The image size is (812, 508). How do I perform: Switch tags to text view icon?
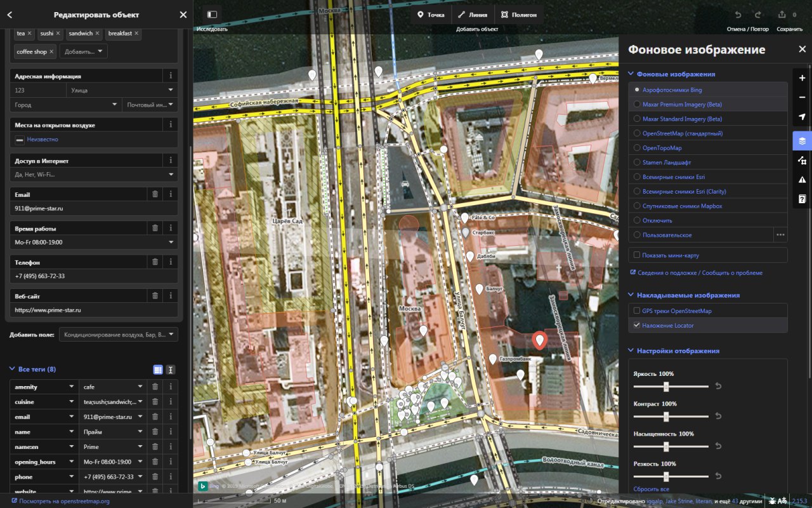point(171,370)
